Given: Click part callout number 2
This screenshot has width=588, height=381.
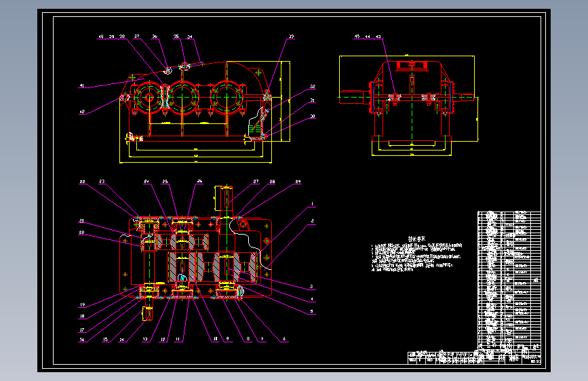Looking at the screenshot, I should point(312,221).
